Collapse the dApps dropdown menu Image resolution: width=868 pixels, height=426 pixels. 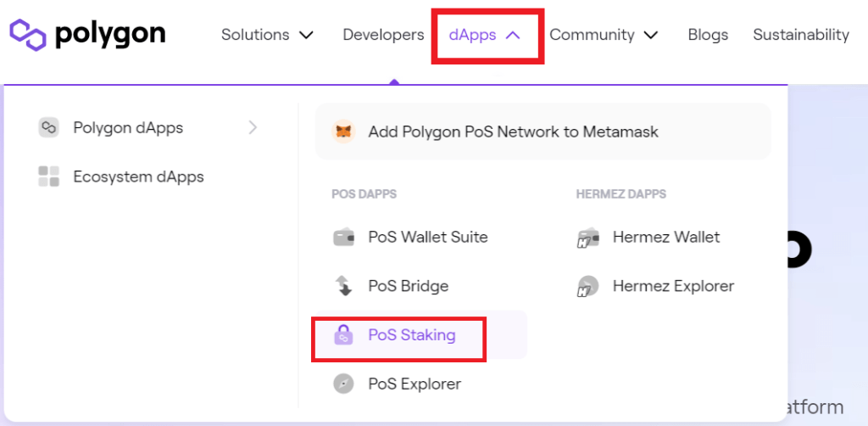coord(484,35)
